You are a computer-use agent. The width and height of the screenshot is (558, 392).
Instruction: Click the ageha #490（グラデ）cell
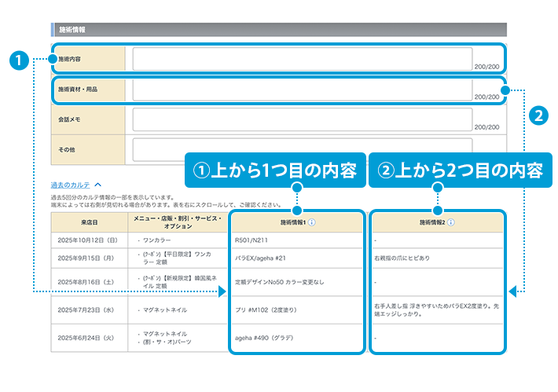click(264, 338)
